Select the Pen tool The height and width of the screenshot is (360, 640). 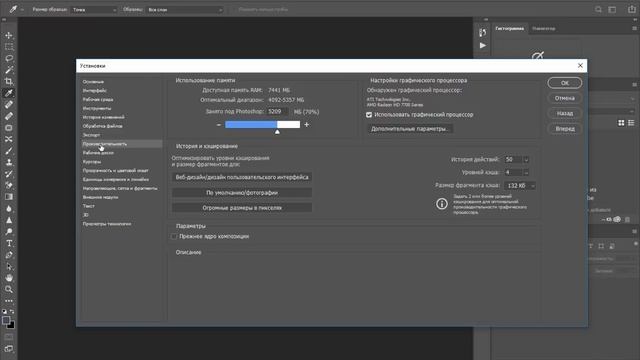pos(9,255)
